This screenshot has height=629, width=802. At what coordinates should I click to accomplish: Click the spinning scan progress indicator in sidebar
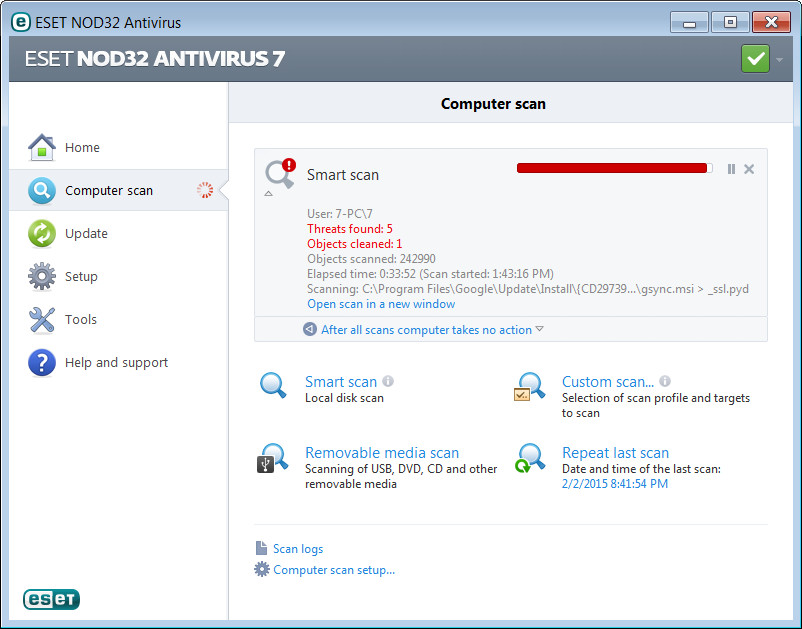(x=205, y=190)
